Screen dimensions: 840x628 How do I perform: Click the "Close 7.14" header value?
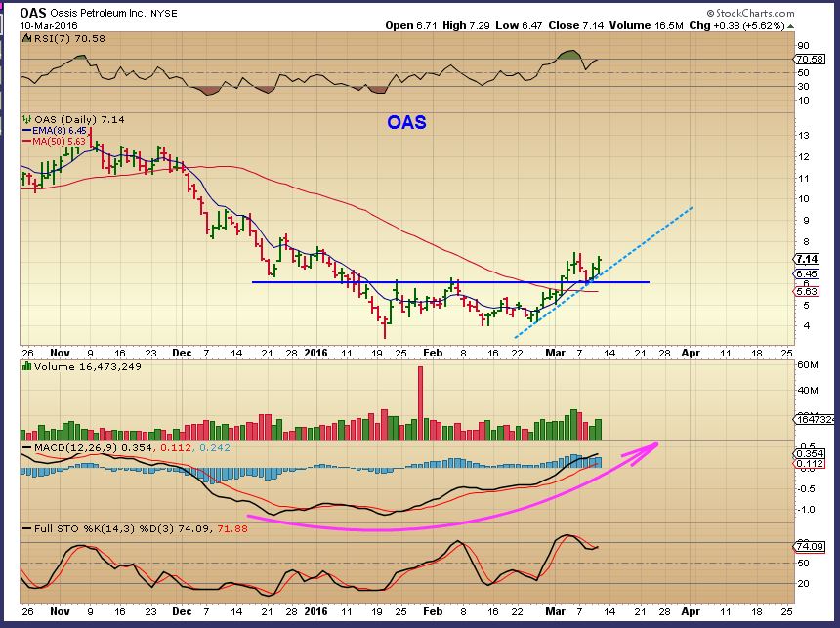575,25
